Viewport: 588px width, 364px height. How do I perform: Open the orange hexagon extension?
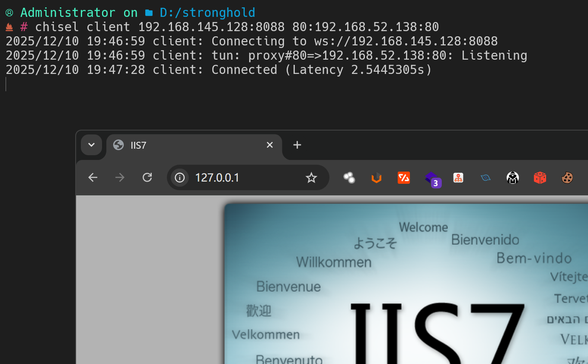(377, 178)
